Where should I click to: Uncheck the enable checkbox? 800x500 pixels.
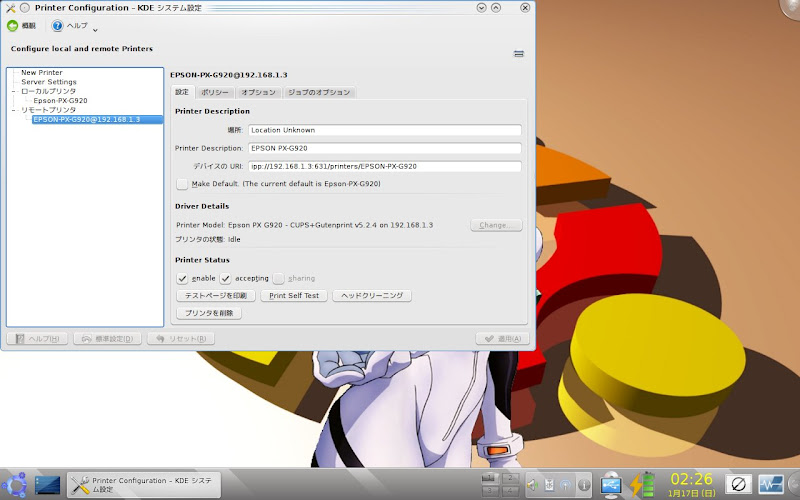(182, 278)
